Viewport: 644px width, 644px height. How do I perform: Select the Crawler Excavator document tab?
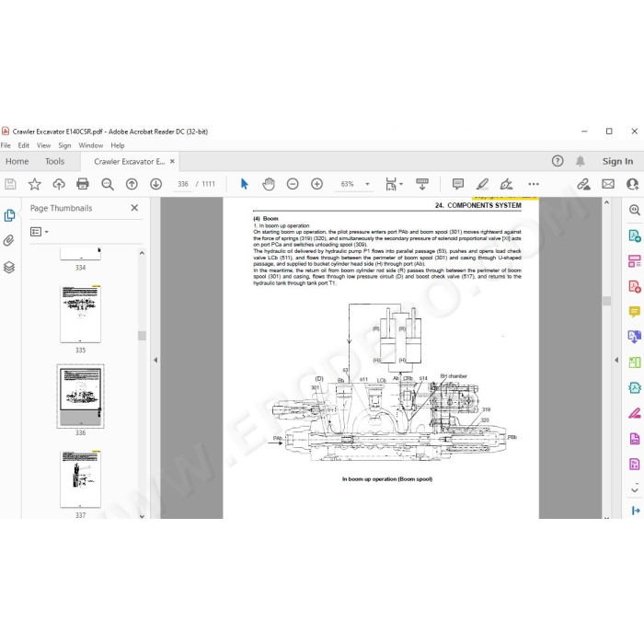[x=130, y=161]
